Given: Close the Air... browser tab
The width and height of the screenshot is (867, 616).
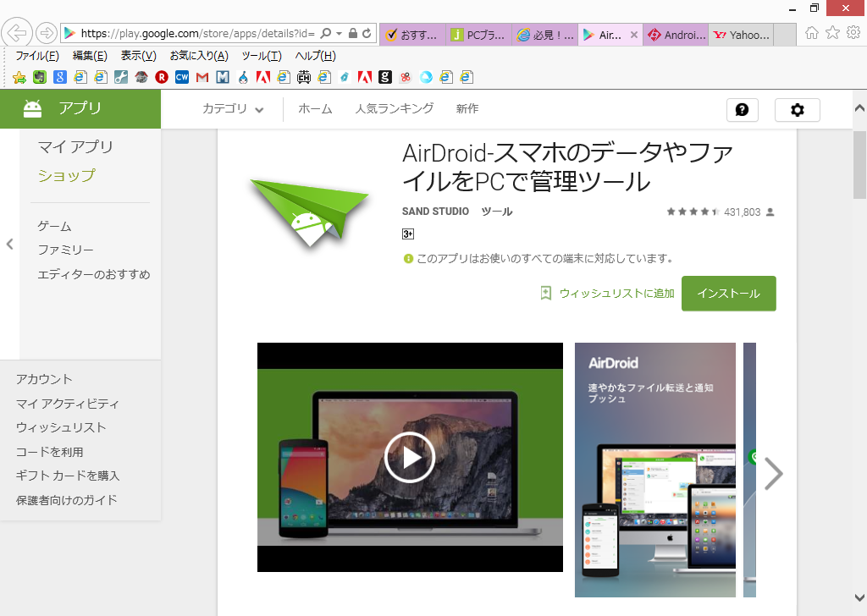Looking at the screenshot, I should tap(634, 35).
